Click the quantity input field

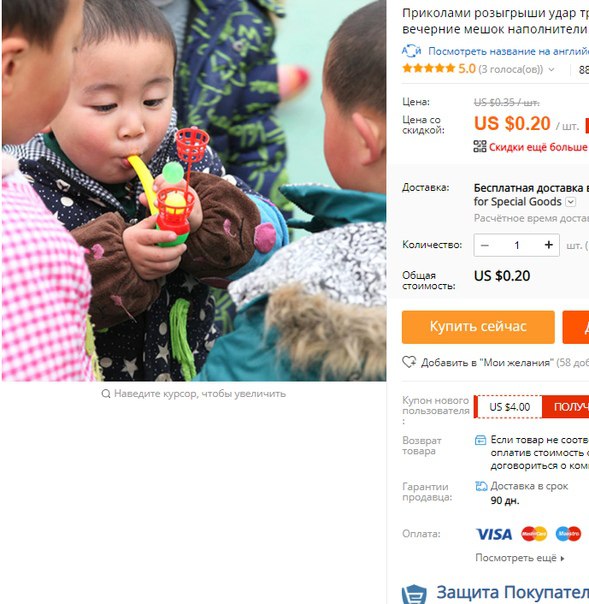[517, 245]
